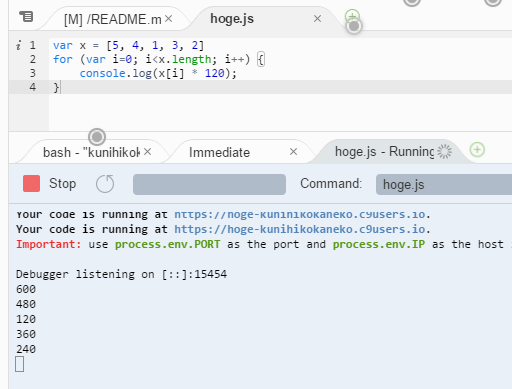The height and width of the screenshot is (389, 512).
Task: Open the runner selection field
Action: pyautogui.click(x=209, y=184)
